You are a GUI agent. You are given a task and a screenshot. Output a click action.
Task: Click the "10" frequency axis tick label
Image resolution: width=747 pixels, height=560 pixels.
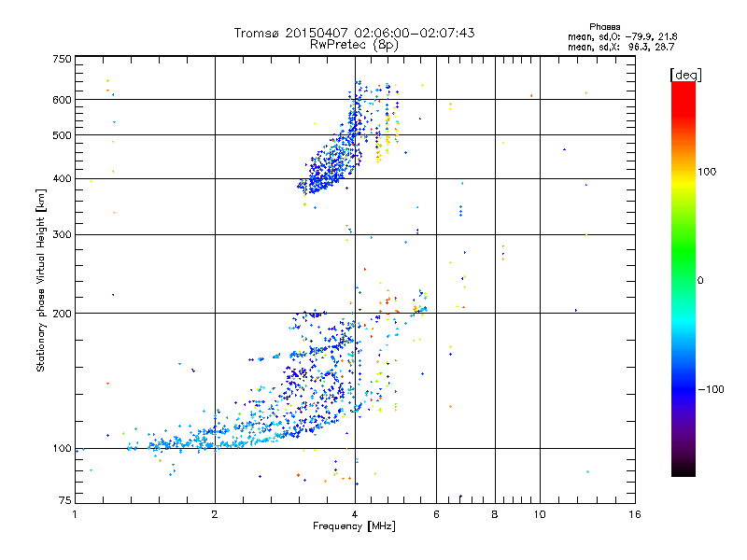click(x=540, y=514)
